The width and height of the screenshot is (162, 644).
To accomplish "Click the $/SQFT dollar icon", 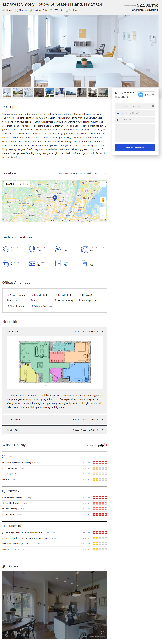I will pyautogui.click(x=58, y=263).
